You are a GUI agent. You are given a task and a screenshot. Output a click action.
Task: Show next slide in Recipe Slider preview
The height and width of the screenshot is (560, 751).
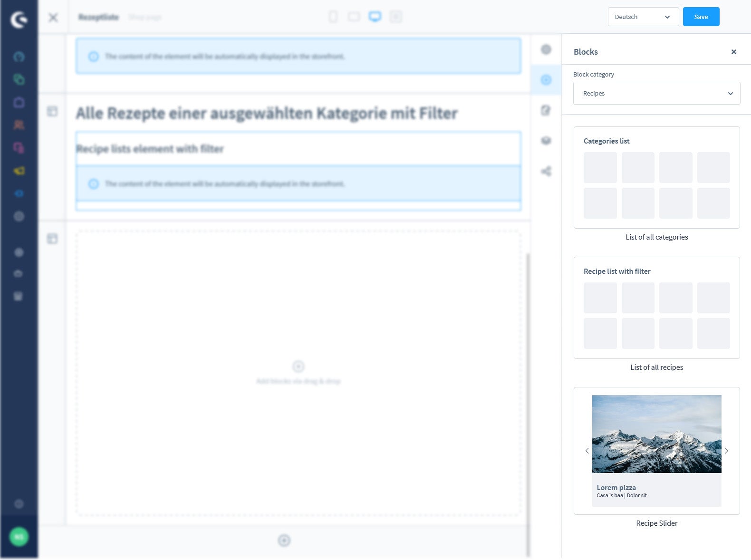(726, 450)
